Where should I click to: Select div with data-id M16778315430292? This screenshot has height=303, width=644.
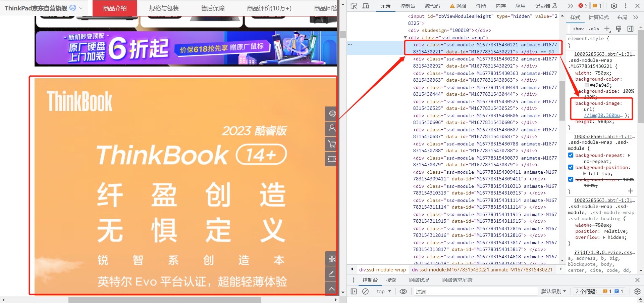click(x=485, y=62)
